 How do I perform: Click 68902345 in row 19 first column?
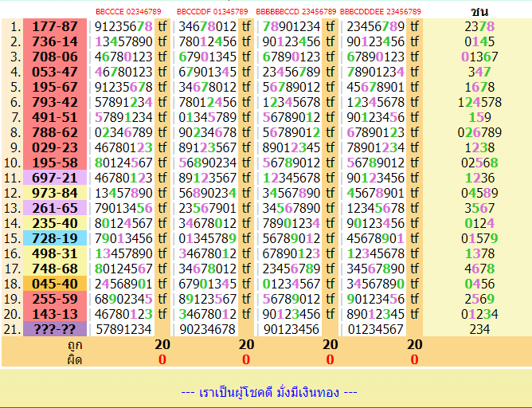click(123, 299)
